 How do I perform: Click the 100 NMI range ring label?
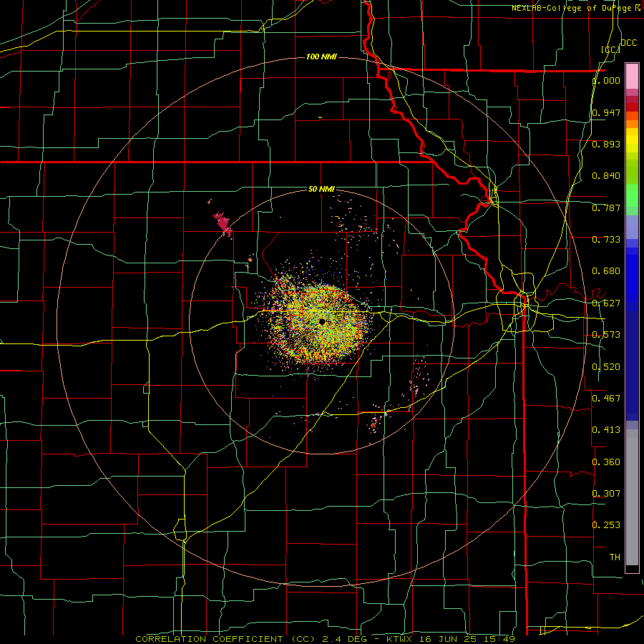(x=321, y=57)
